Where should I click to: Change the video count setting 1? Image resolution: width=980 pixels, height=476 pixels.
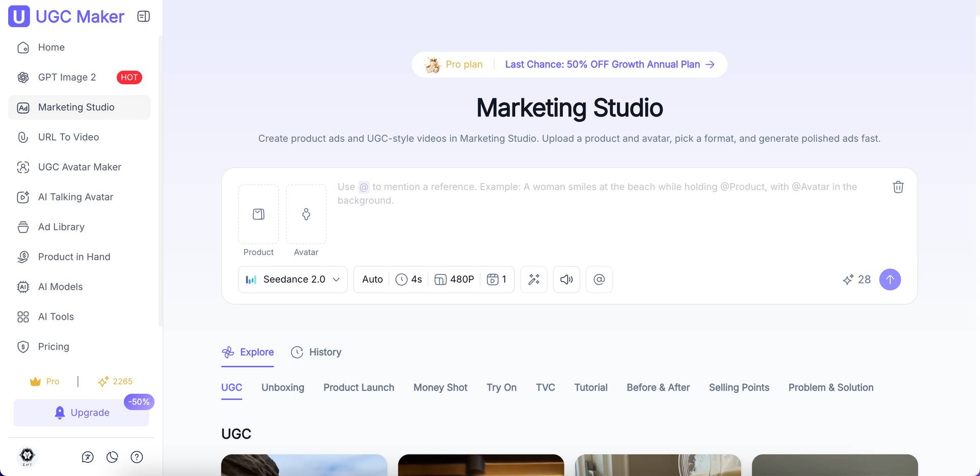point(497,280)
